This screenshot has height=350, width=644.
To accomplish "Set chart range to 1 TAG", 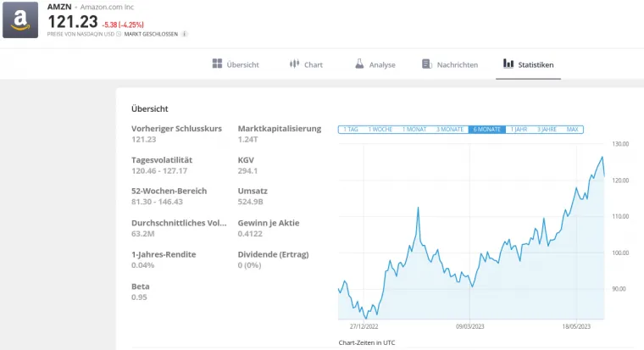I will pyautogui.click(x=351, y=130).
